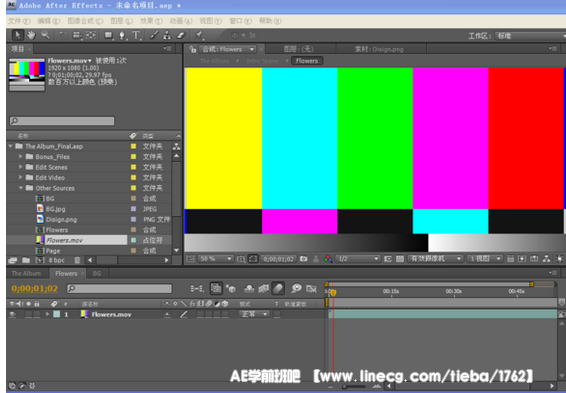Viewport: 566px width, 393px height.
Task: Expand the Edit Video folder
Action: click(x=21, y=178)
